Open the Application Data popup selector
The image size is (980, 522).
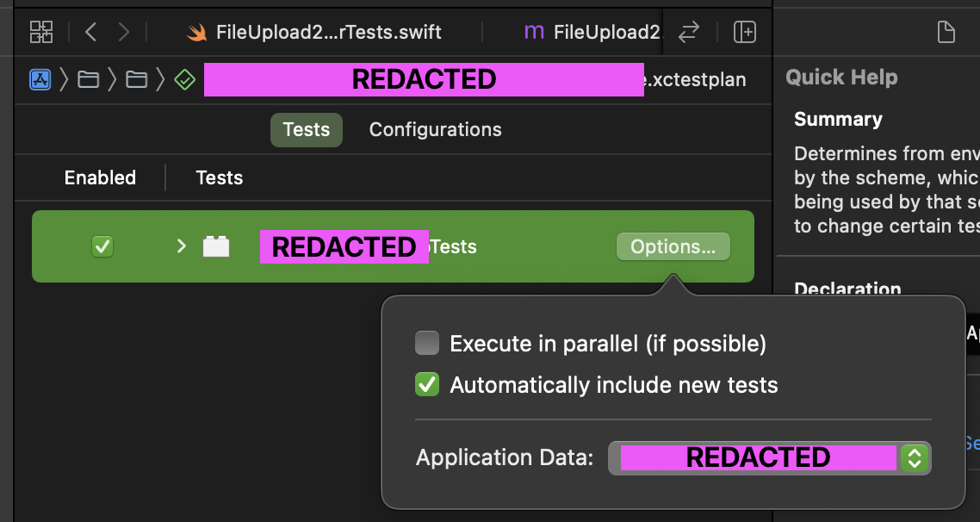point(769,457)
